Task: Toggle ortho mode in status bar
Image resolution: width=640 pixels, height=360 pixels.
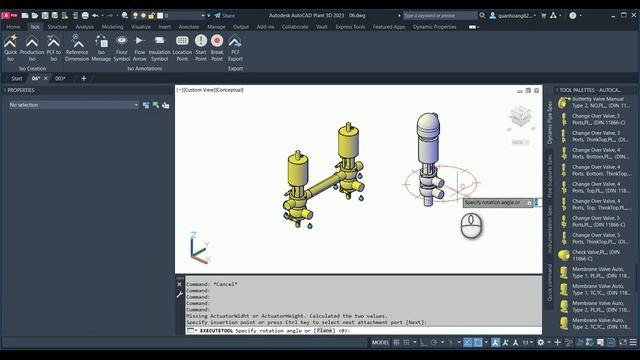Action: tap(424, 342)
